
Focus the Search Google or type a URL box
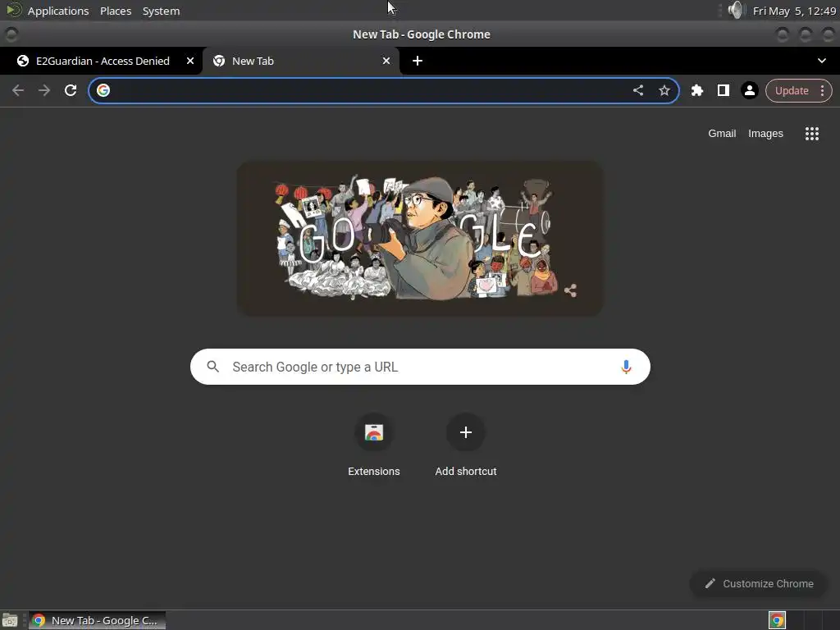tap(420, 367)
